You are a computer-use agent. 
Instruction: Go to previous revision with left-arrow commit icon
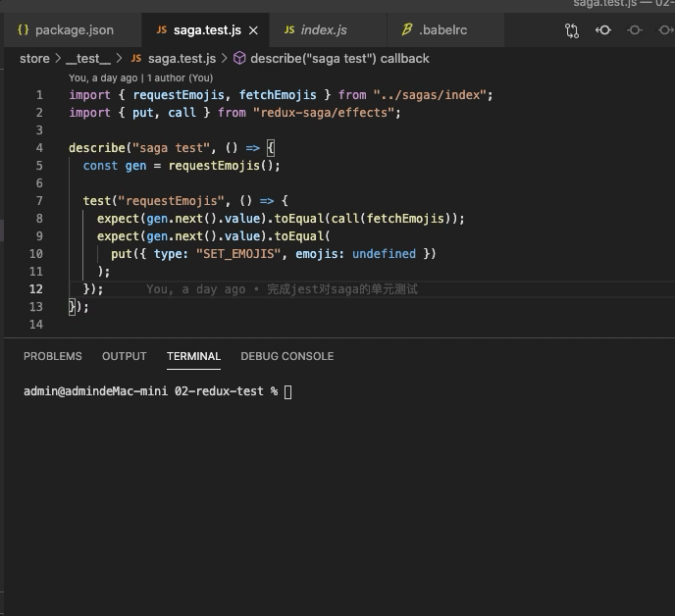point(603,30)
